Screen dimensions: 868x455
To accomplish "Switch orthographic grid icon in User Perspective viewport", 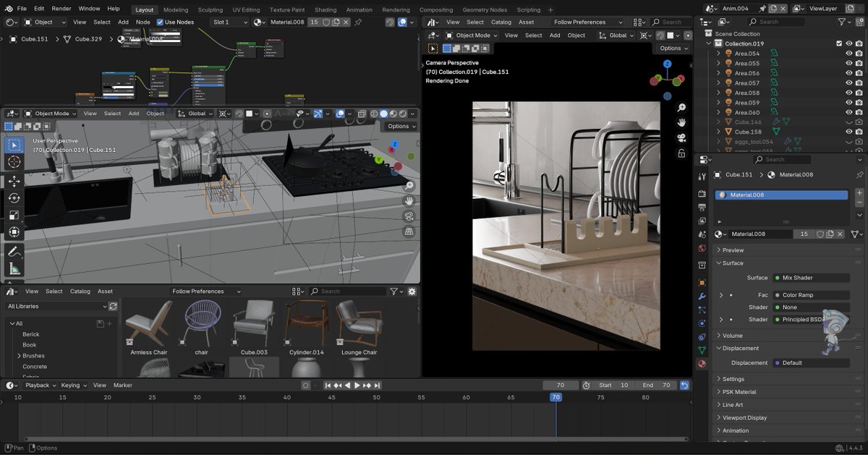I will pos(409,231).
